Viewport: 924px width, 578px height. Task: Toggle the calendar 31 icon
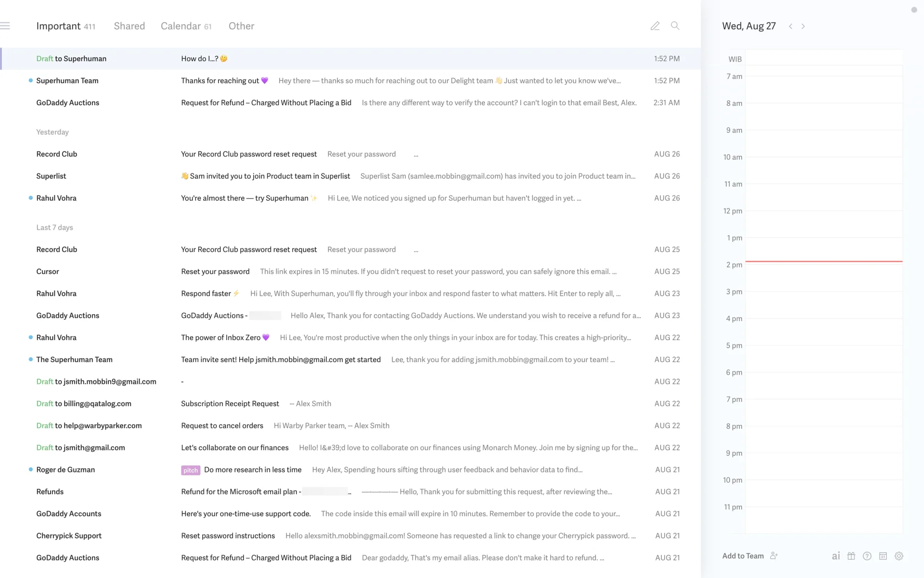point(883,556)
